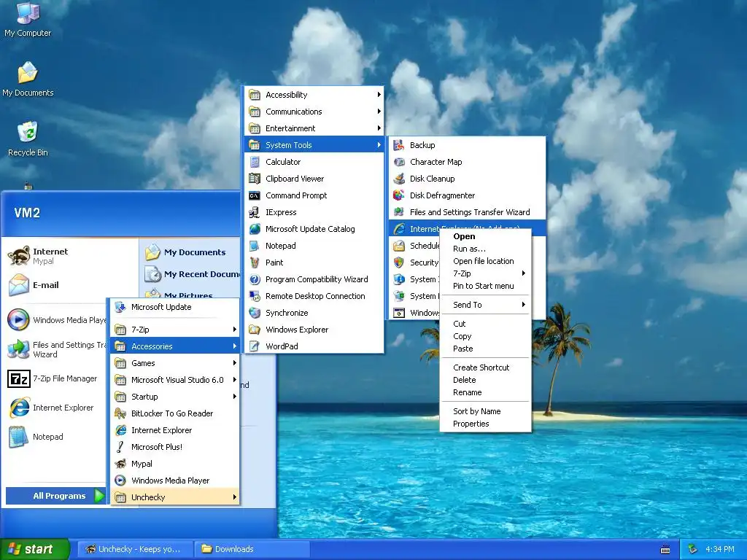Expand the Accessibility submenu
Screen dimensions: 747x560
point(314,95)
